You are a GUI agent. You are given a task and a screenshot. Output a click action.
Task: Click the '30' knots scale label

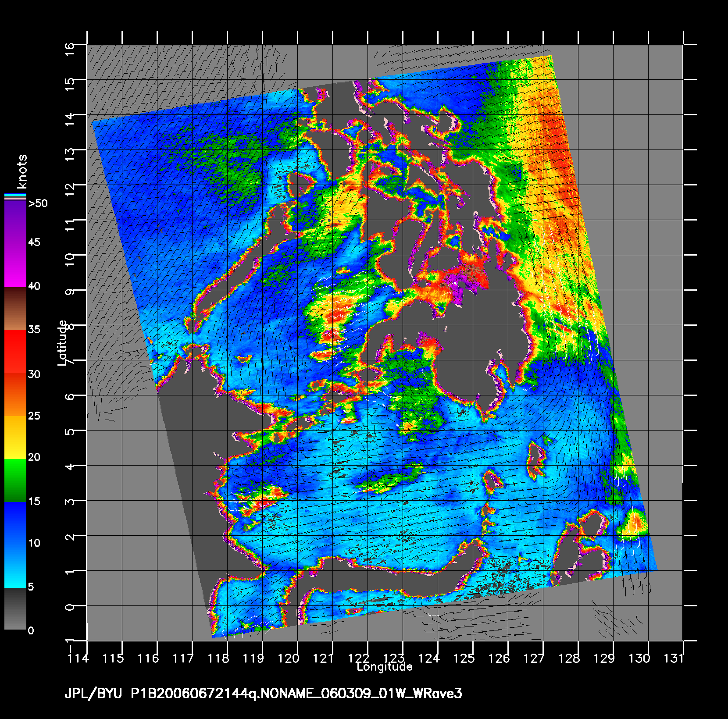pyautogui.click(x=34, y=374)
